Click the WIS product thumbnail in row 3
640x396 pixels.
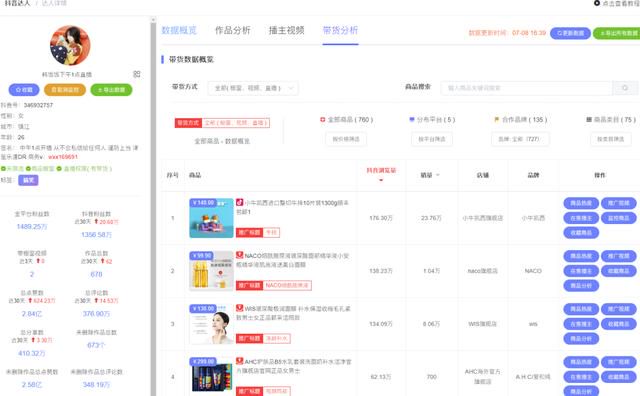point(211,324)
